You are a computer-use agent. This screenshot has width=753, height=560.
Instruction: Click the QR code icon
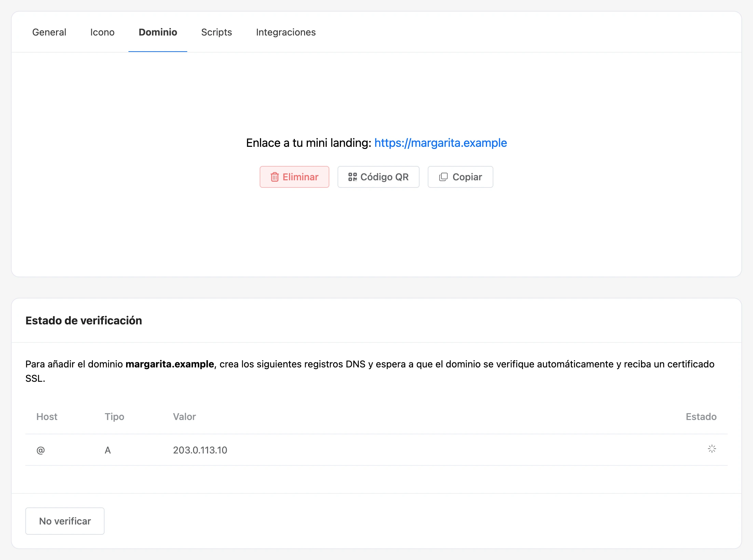[x=353, y=177]
